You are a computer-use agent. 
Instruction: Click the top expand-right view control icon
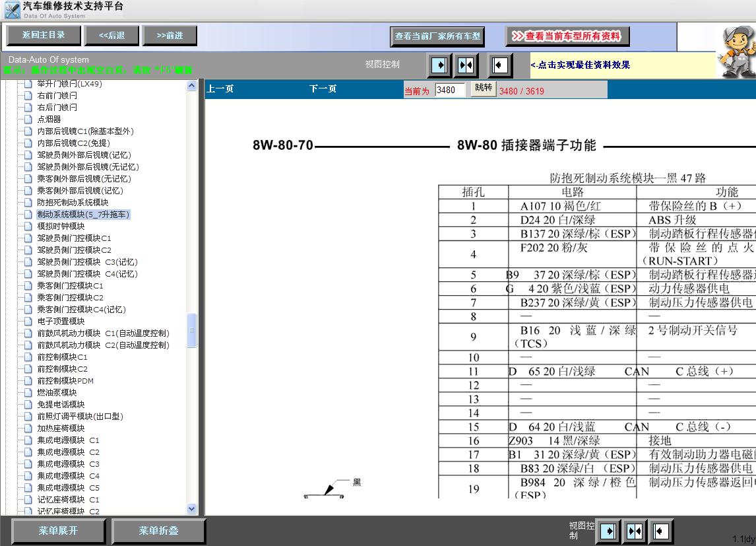439,65
